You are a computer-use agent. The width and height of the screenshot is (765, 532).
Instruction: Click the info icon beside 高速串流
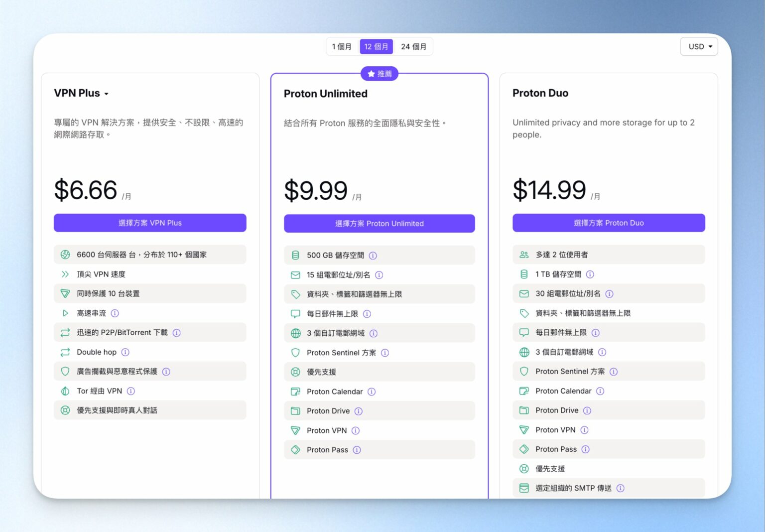[x=115, y=313]
